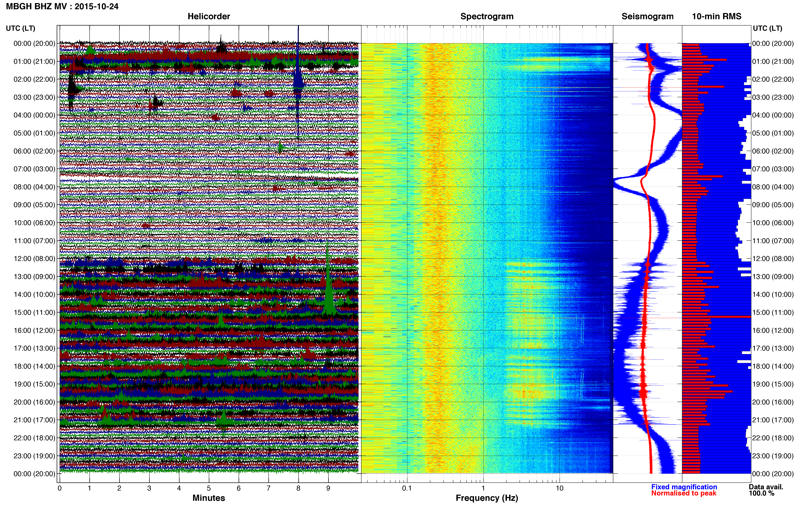Click the left '01:00 (21:00)' time label
The image size is (812, 508).
(x=34, y=62)
